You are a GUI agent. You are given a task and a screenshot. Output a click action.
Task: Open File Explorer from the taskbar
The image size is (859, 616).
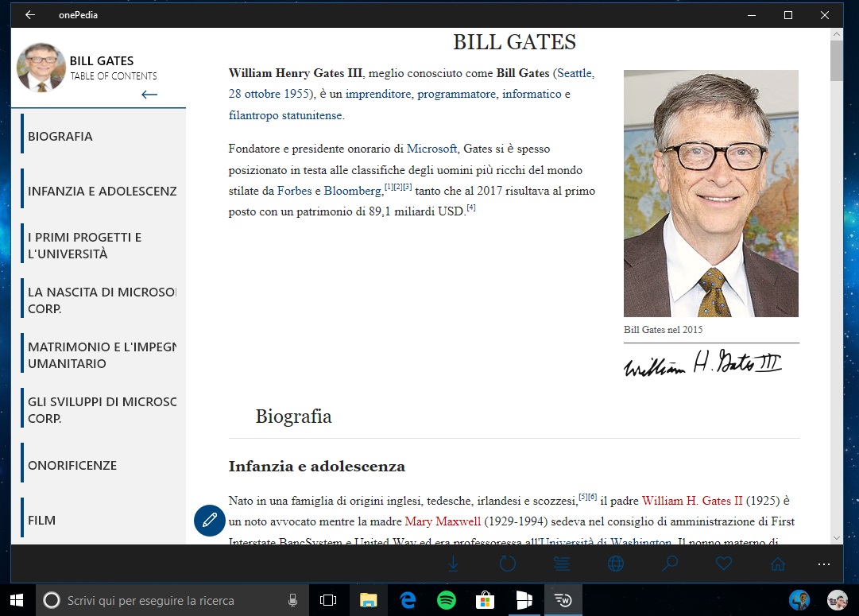[368, 601]
